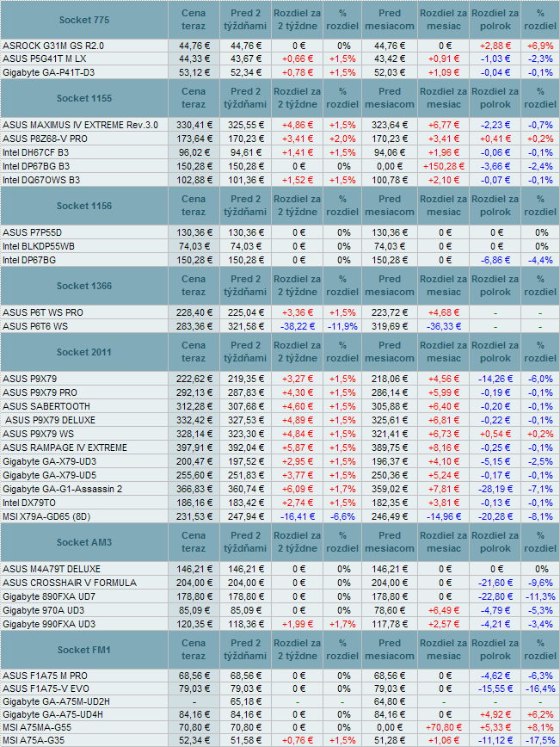Select Intel DQ67OWS B3 product name
560x747 pixels.
[x=41, y=180]
